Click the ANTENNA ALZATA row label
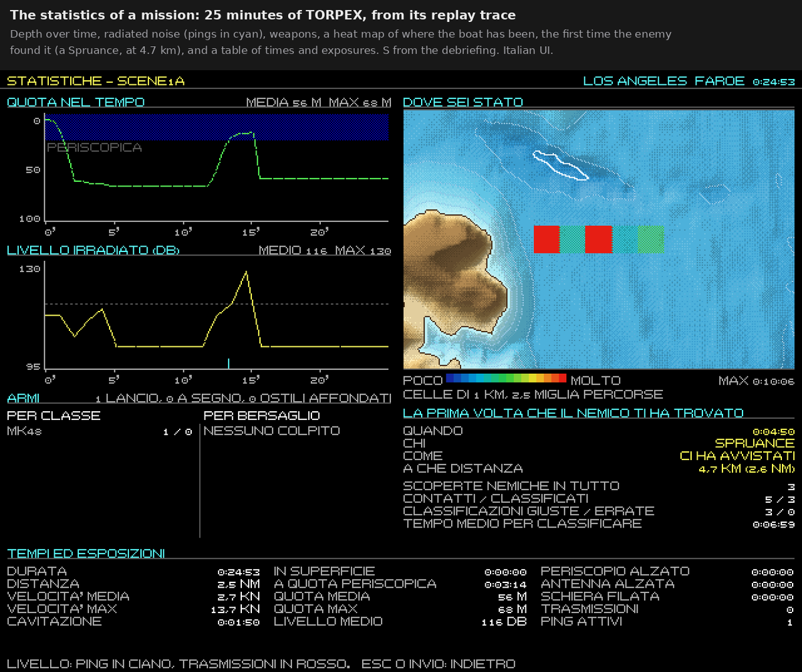Viewport: 802px width, 672px height. [x=608, y=584]
